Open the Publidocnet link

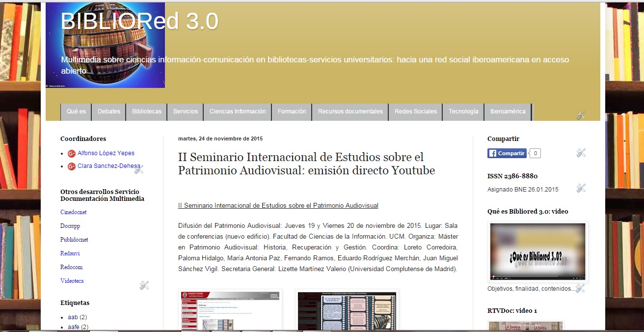point(74,240)
